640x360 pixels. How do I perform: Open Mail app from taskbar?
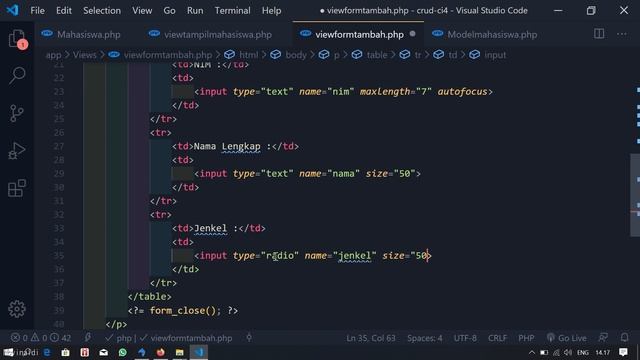[104, 352]
